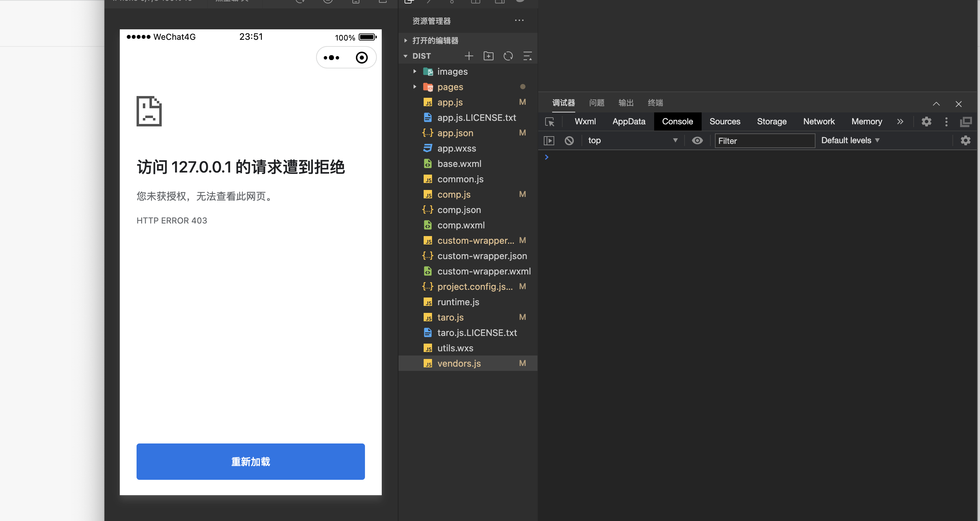The height and width of the screenshot is (521, 980).
Task: Click the new folder icon in DIST header
Action: point(489,56)
